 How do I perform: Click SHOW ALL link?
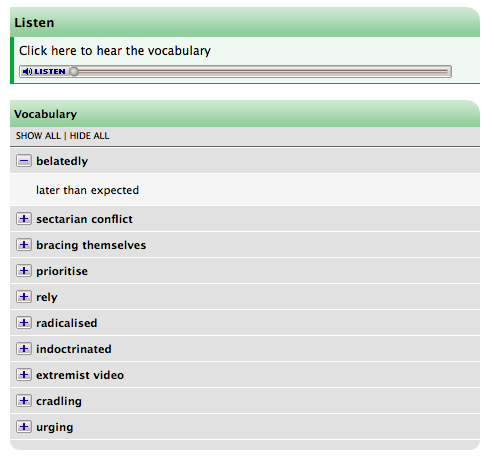coord(38,136)
